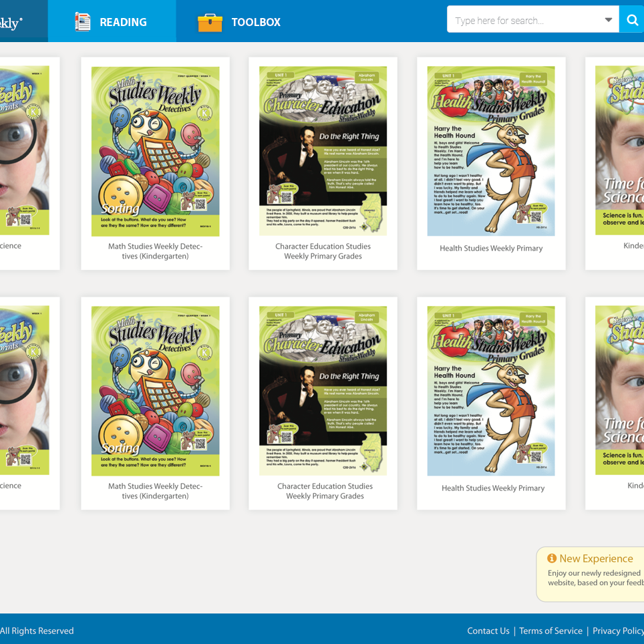The image size is (644, 644).
Task: Open the Reading tab
Action: pos(112,21)
